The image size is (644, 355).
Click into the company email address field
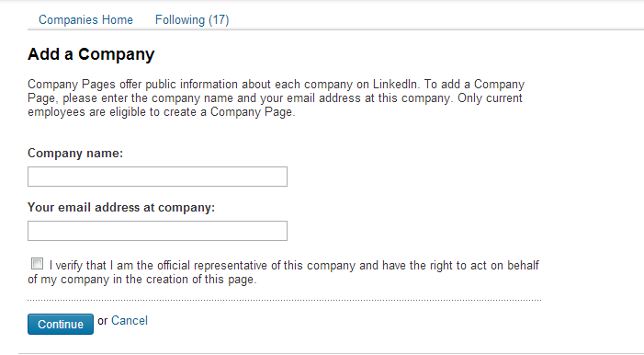(x=157, y=231)
